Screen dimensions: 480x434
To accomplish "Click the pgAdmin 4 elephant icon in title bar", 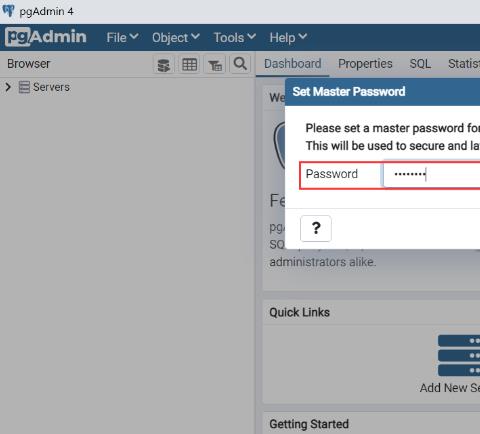I will (x=8, y=10).
